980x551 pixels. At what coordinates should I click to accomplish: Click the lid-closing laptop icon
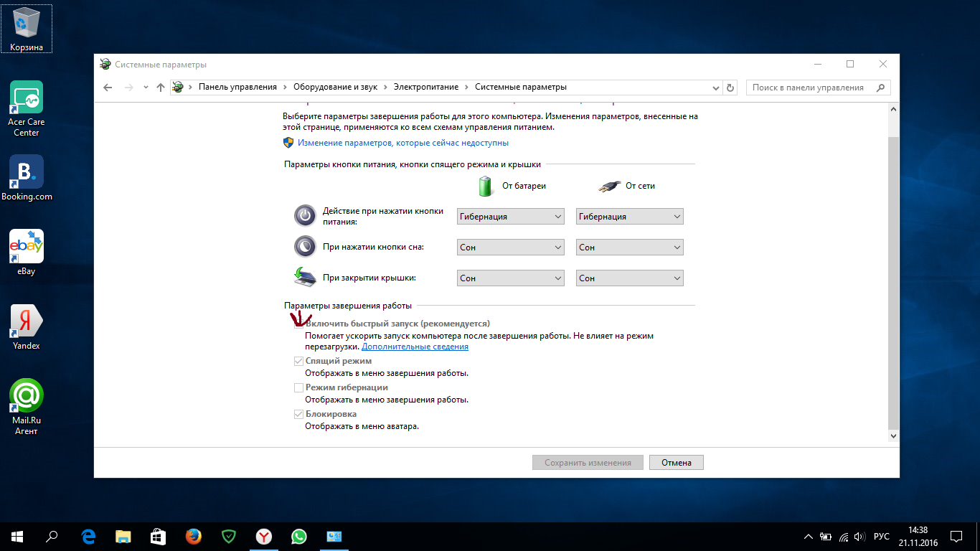[305, 277]
